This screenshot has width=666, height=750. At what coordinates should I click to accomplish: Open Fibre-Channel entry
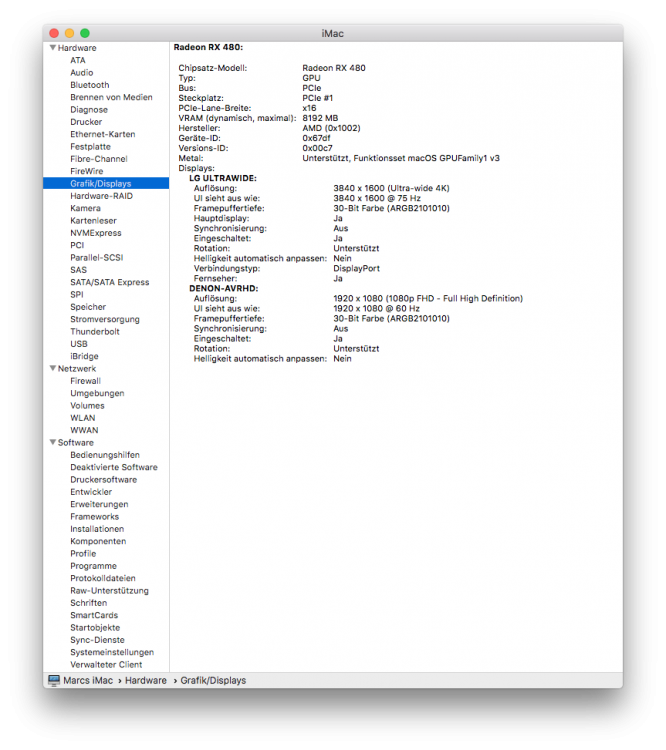(99, 159)
